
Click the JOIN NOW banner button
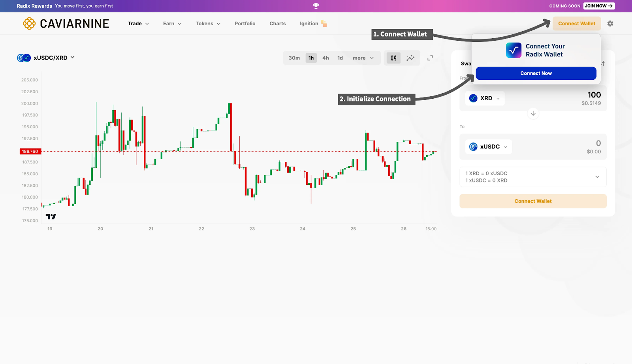[599, 6]
